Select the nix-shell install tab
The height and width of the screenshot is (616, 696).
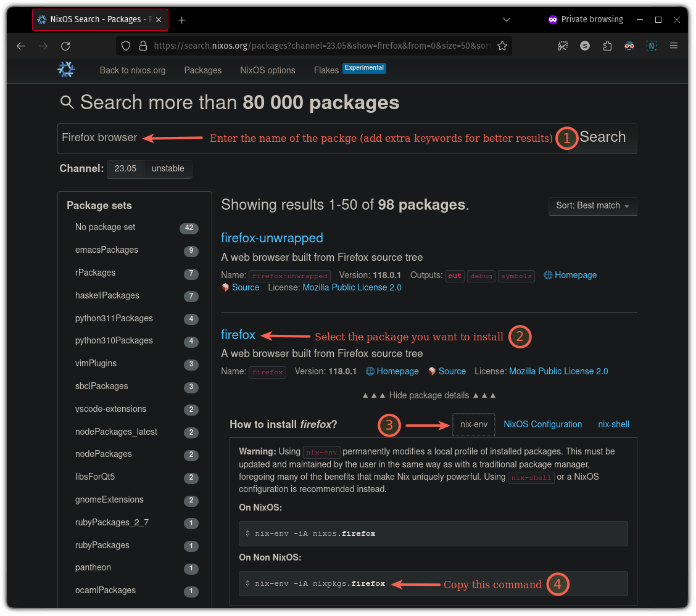point(613,424)
